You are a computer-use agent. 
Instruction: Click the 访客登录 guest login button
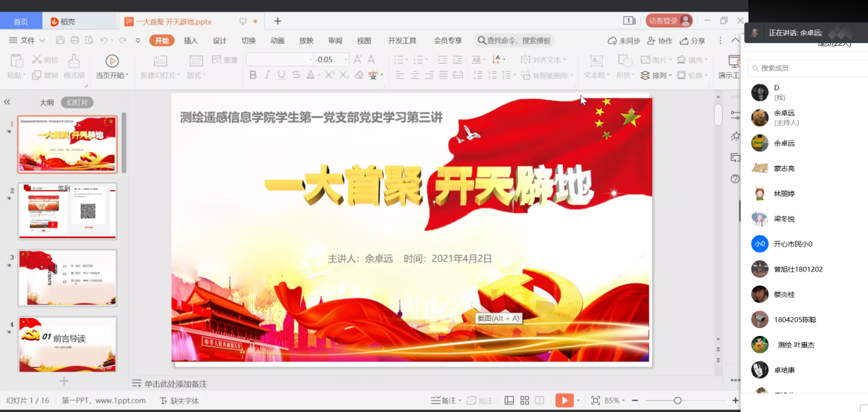(668, 21)
